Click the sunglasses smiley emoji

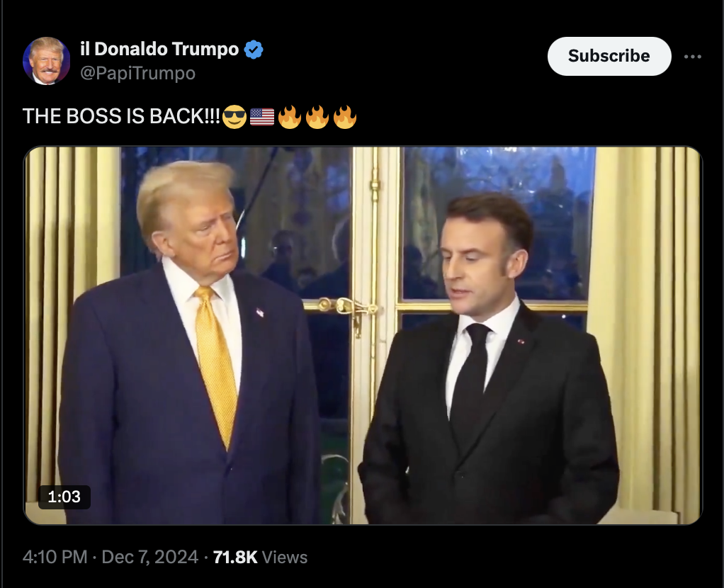(x=234, y=116)
